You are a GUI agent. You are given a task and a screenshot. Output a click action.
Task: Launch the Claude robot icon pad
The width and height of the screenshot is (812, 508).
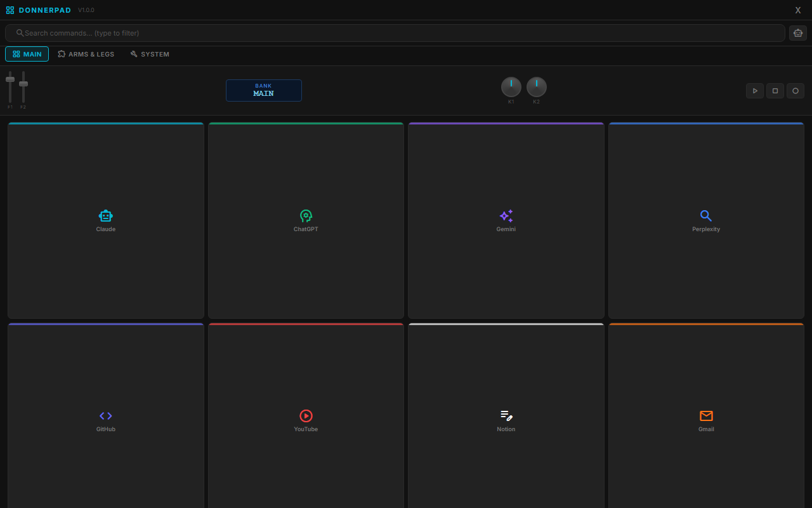tap(105, 216)
